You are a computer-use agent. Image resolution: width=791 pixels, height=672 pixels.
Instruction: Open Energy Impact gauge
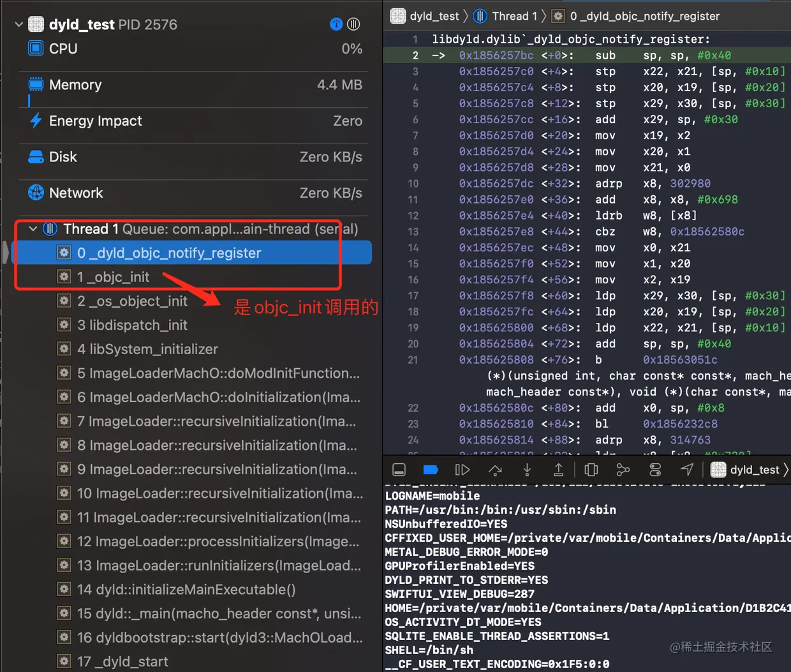(195, 121)
